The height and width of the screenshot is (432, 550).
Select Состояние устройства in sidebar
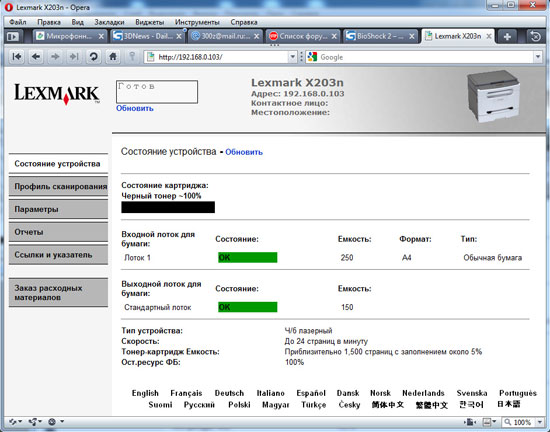(58, 164)
